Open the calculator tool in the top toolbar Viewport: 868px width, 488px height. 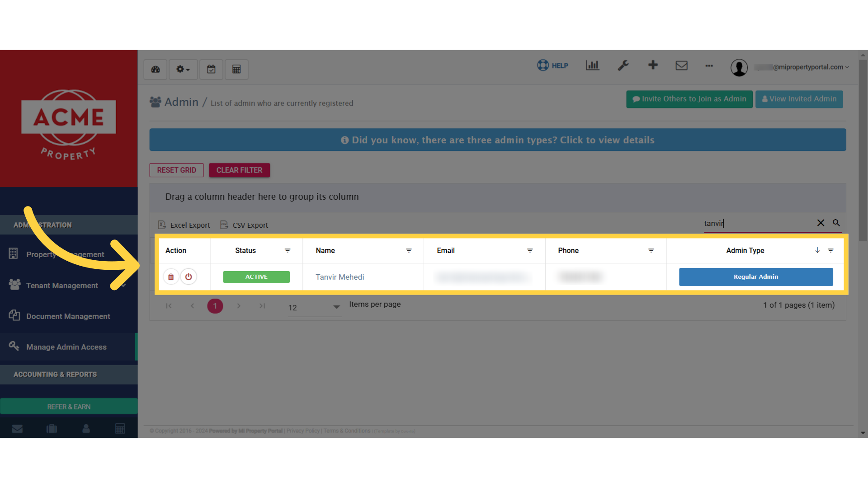236,69
